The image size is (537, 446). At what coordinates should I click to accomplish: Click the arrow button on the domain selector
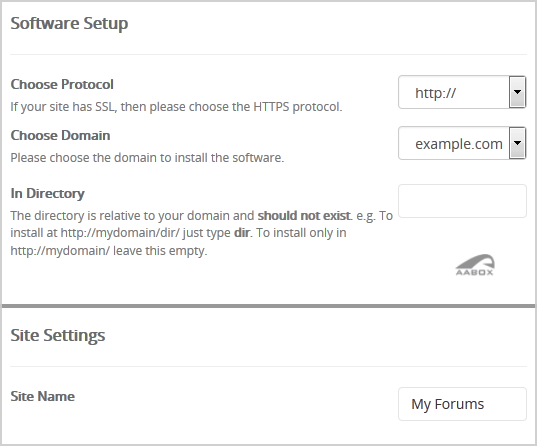[x=517, y=143]
